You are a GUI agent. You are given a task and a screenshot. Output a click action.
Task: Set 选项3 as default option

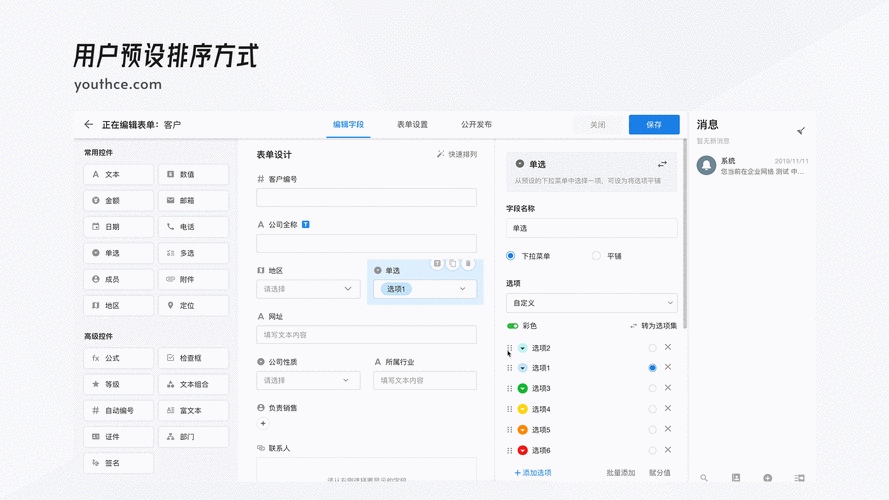tap(653, 388)
